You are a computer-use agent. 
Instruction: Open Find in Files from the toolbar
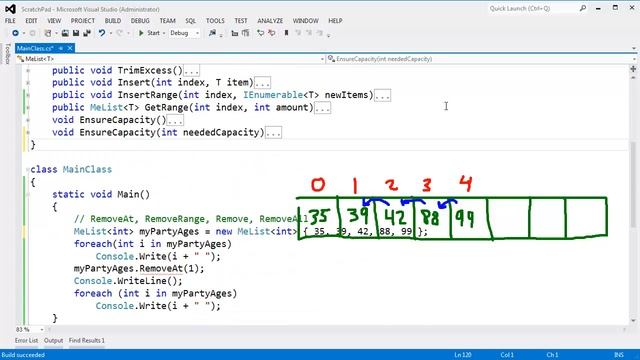(212, 33)
